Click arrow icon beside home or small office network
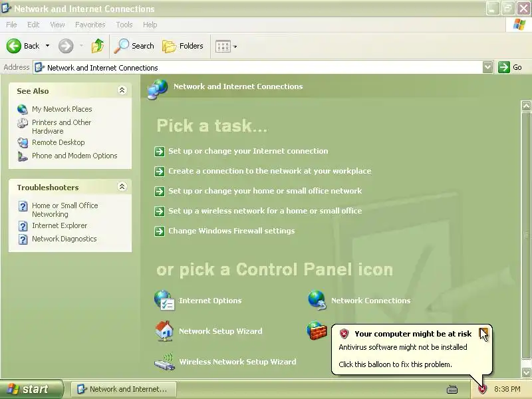532x399 pixels. 160,192
